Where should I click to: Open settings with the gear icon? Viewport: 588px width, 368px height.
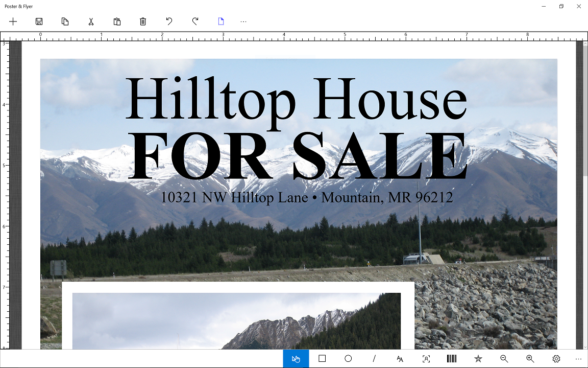click(x=556, y=359)
